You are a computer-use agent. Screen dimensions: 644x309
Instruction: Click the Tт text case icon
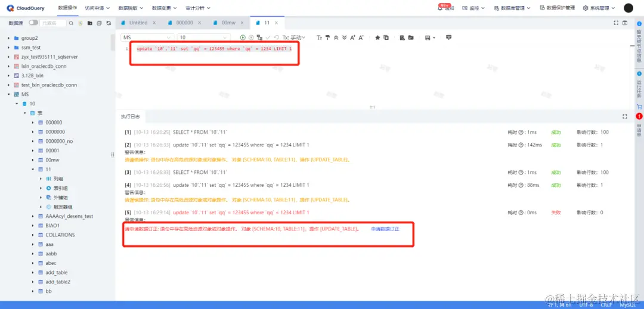tap(319, 38)
